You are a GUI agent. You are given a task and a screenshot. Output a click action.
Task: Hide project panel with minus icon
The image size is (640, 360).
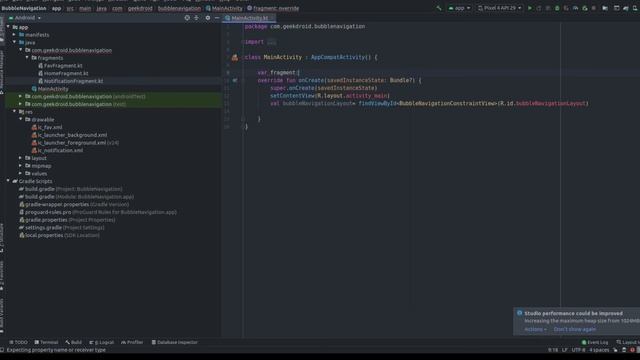click(217, 18)
